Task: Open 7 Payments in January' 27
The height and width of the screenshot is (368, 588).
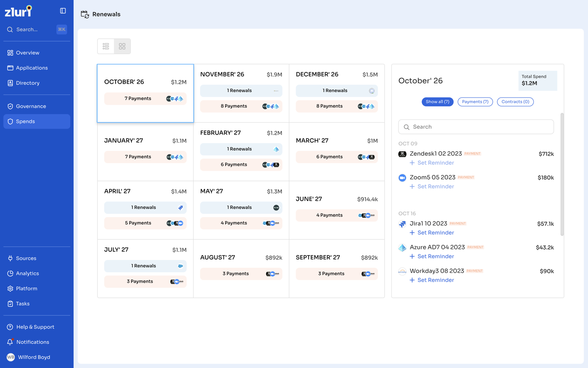Action: (145, 157)
